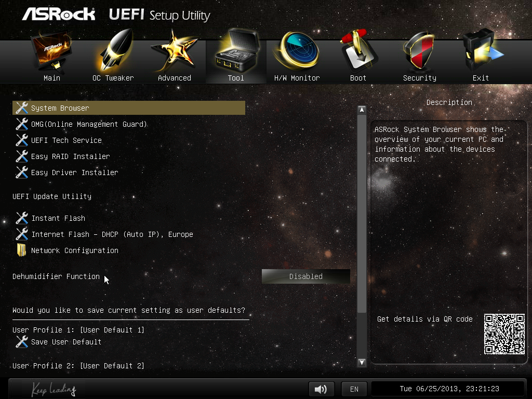532x399 pixels.
Task: Click the speaker sound icon in bottom bar
Action: click(x=321, y=389)
